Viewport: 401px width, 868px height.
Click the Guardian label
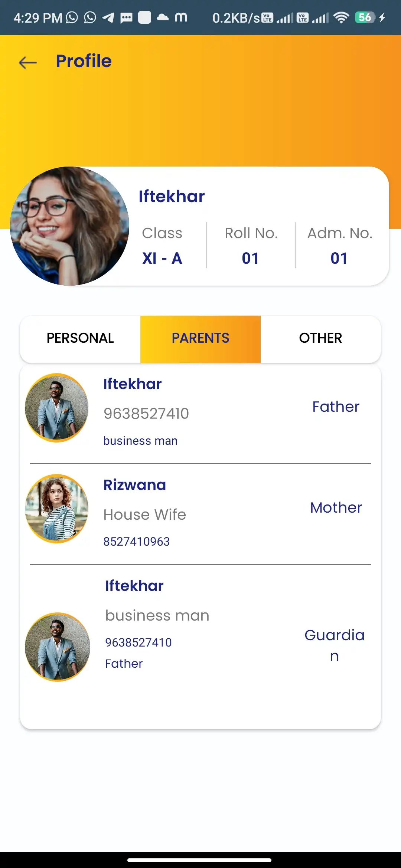(335, 645)
